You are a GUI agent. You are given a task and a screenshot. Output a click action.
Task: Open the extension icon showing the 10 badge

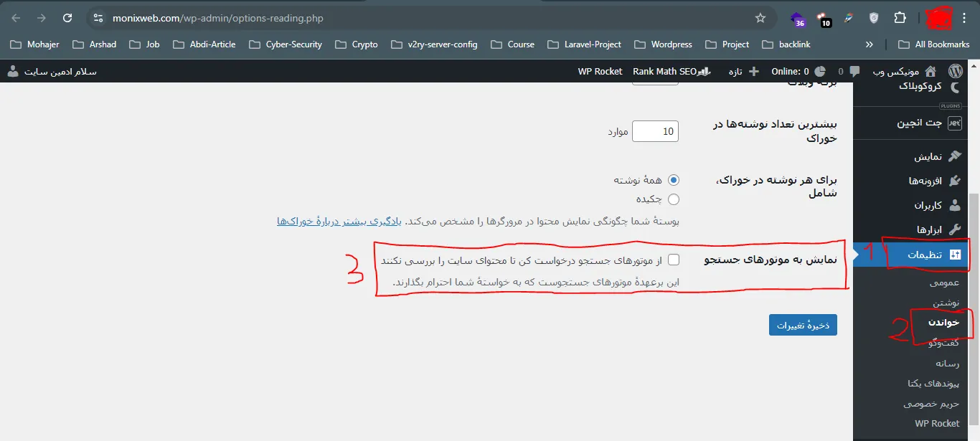(x=824, y=19)
